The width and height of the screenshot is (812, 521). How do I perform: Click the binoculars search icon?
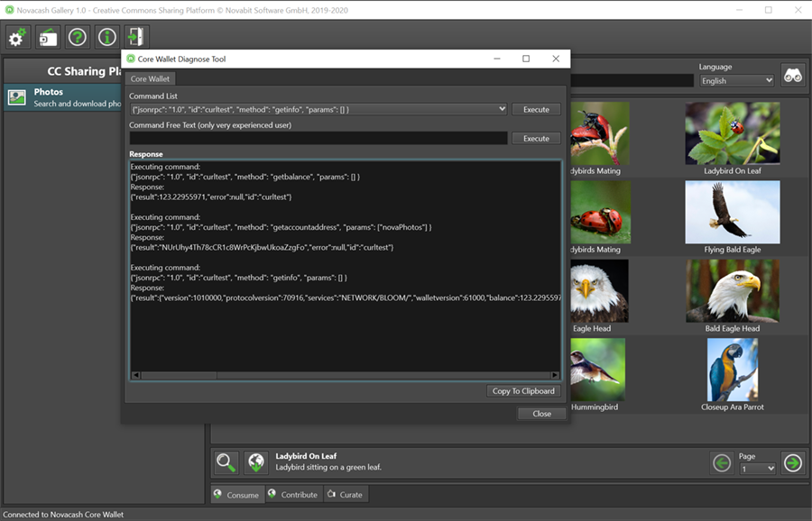point(793,76)
